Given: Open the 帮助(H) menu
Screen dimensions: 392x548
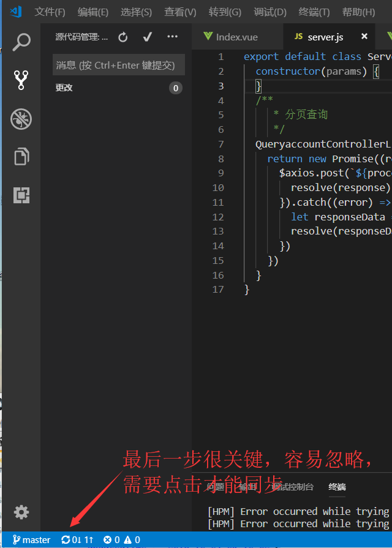Looking at the screenshot, I should pos(358,12).
